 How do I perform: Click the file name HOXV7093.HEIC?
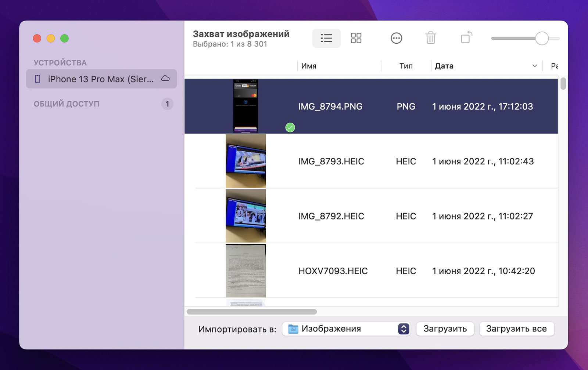pyautogui.click(x=333, y=271)
